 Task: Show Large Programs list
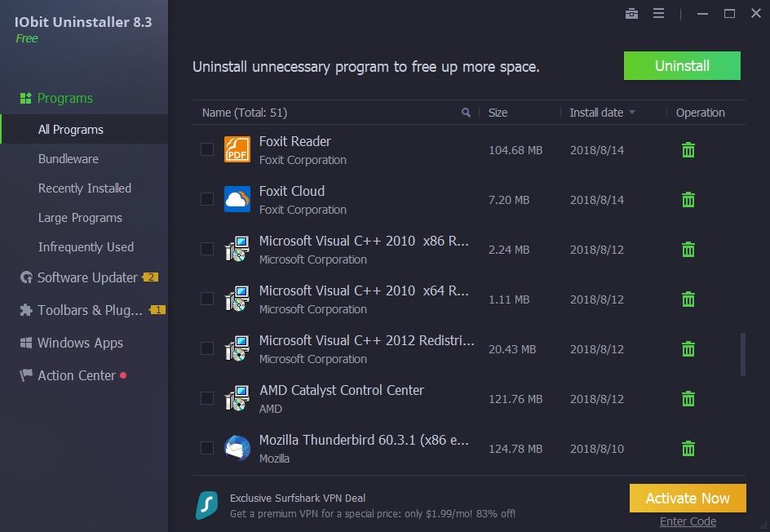coord(80,218)
